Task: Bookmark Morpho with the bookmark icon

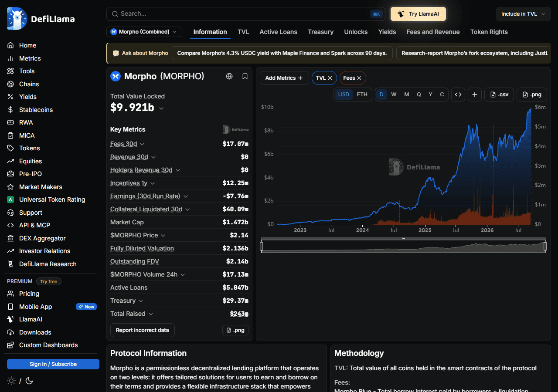Action: click(245, 76)
